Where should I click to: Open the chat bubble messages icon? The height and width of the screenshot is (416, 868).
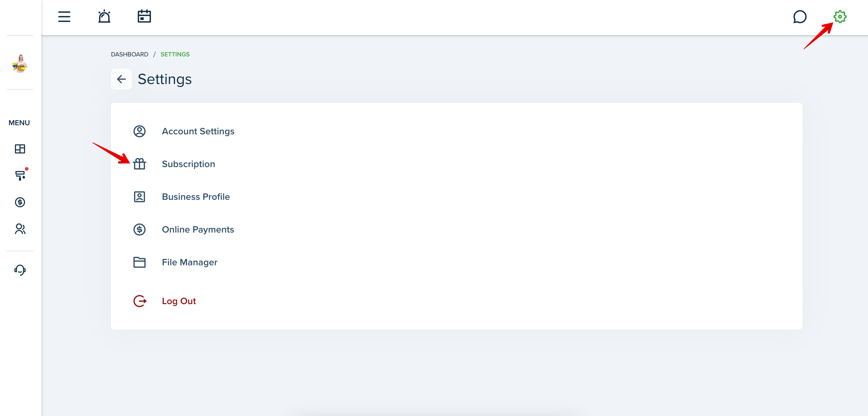coord(799,16)
